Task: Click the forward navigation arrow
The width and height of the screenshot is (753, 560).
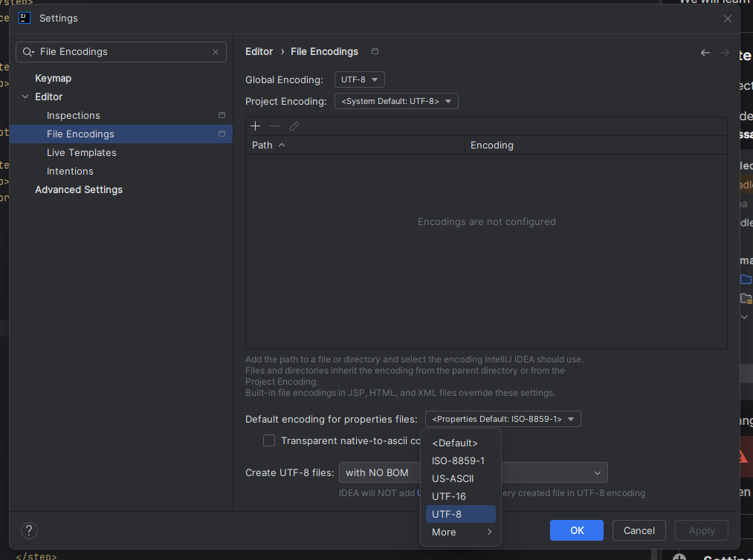Action: 725,52
